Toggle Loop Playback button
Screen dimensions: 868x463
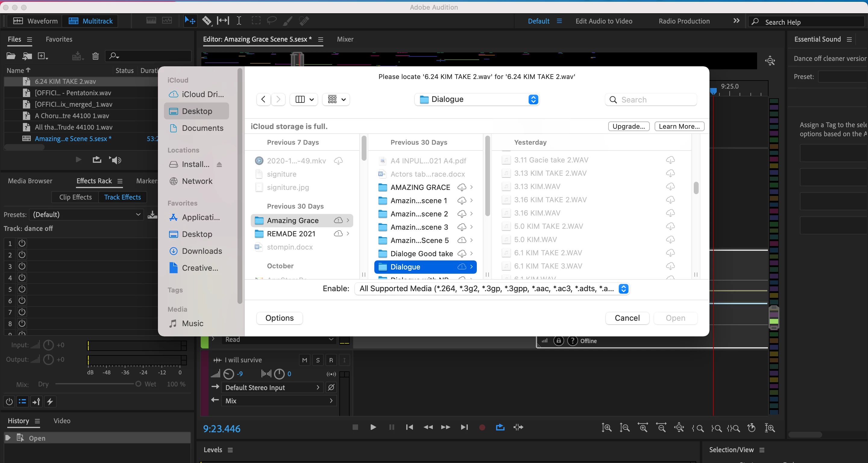tap(500, 427)
